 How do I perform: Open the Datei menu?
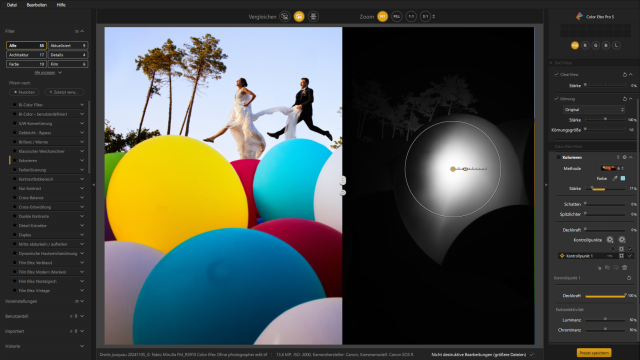[x=12, y=5]
